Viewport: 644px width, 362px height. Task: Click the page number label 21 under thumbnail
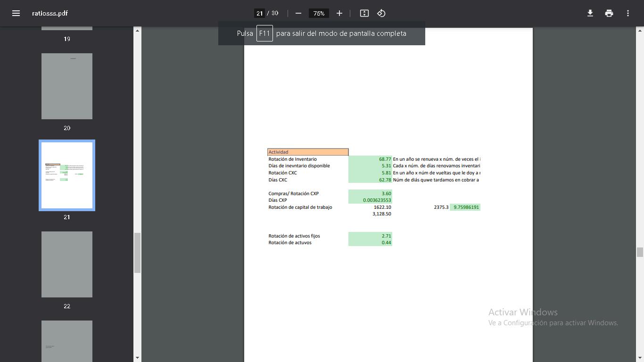[x=67, y=217]
